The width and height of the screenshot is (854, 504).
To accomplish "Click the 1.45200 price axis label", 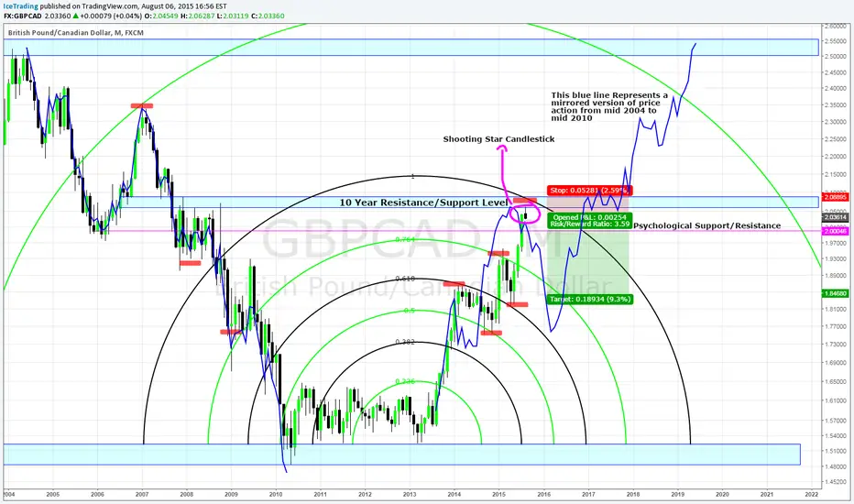I will pyautogui.click(x=836, y=482).
